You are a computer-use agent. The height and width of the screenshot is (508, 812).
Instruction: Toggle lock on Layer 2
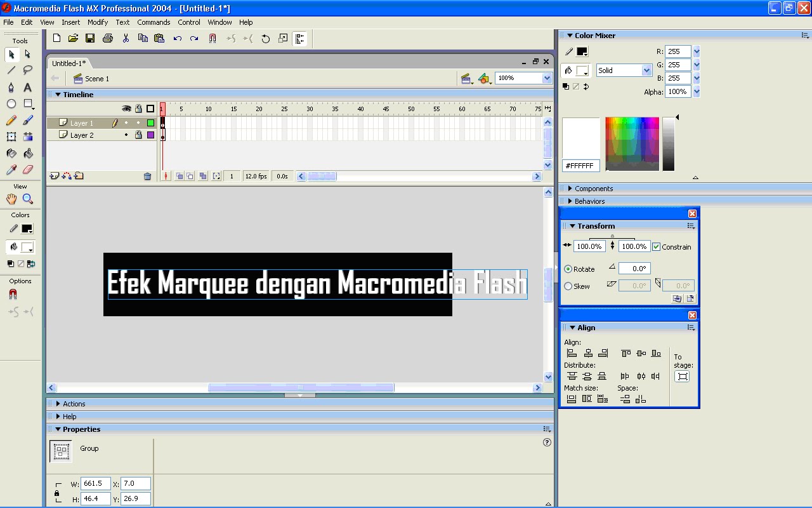[x=138, y=135]
